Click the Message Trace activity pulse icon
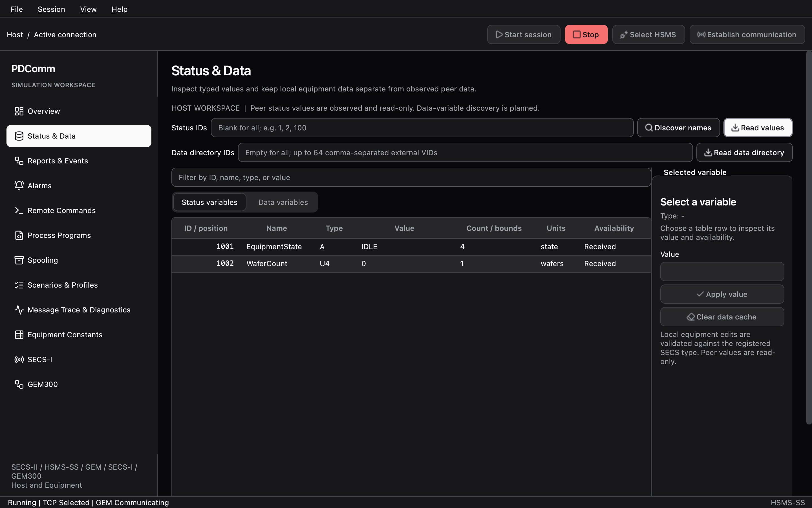812x508 pixels. point(19,310)
